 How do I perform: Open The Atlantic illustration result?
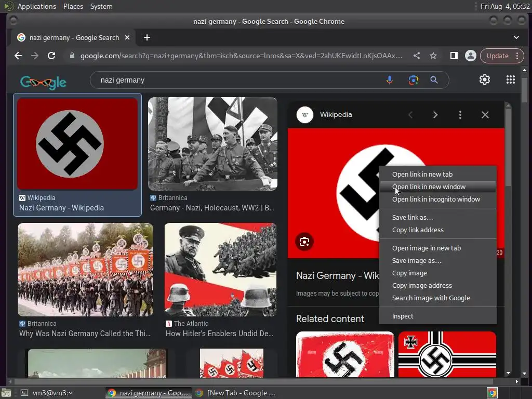click(x=220, y=270)
